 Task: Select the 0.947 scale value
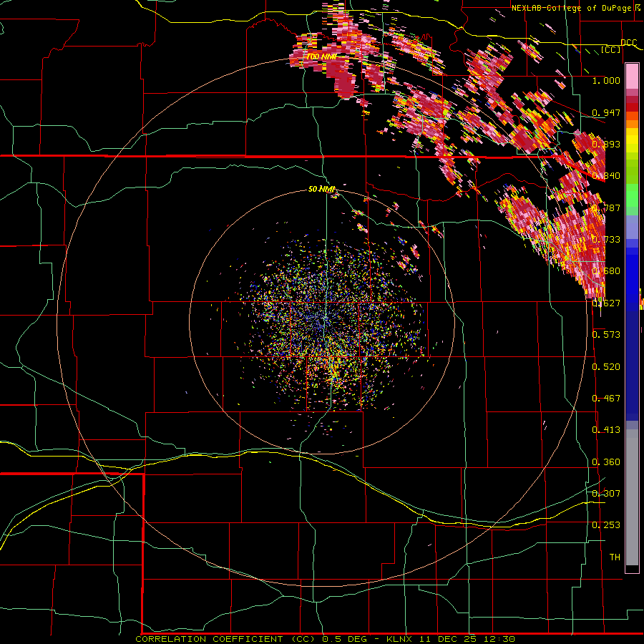tap(606, 112)
